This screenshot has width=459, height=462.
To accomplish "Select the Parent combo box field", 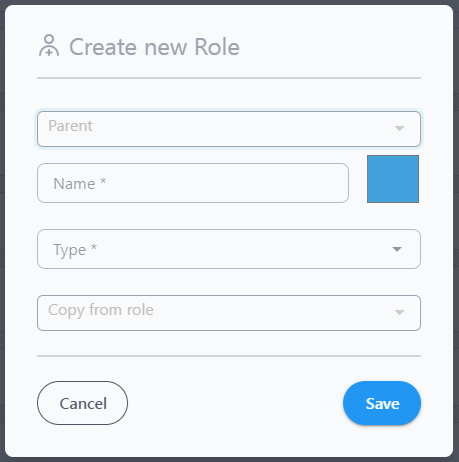I will tap(229, 129).
